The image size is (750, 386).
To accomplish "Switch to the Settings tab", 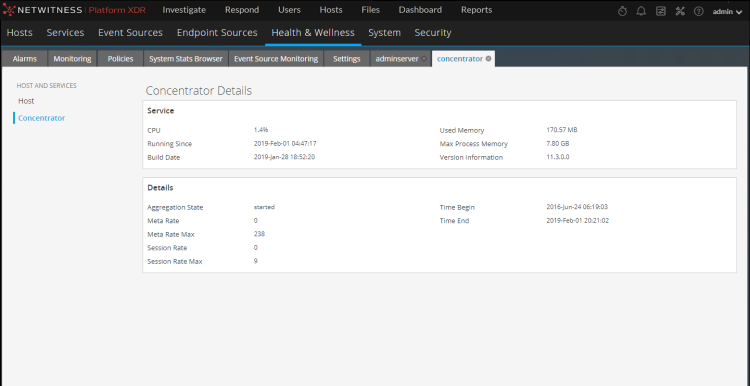I will 347,59.
